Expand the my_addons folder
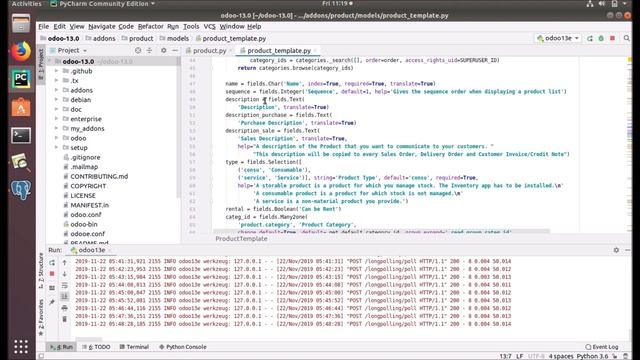 click(56, 129)
